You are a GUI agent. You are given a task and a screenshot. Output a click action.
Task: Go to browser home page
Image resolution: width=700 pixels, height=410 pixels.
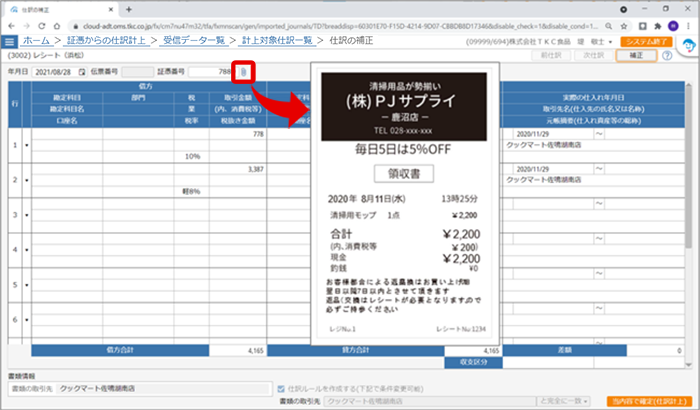[57, 26]
